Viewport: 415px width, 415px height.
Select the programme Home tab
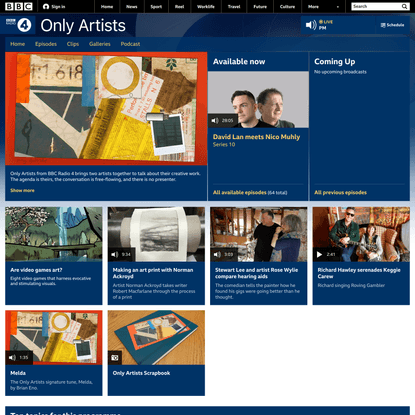(x=17, y=44)
